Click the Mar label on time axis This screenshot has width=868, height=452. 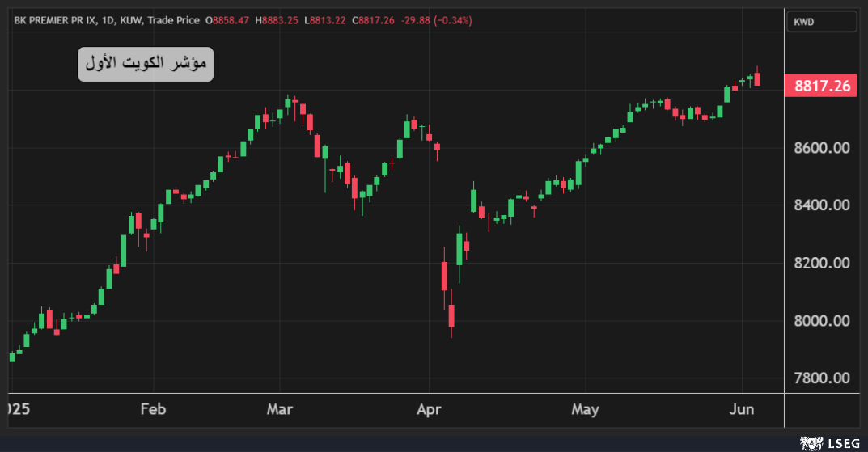pyautogui.click(x=280, y=409)
